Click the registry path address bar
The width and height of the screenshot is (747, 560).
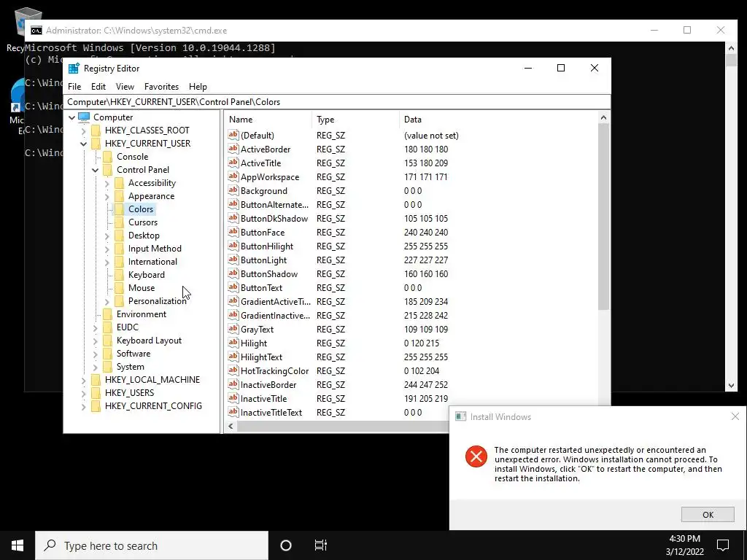tap(337, 102)
